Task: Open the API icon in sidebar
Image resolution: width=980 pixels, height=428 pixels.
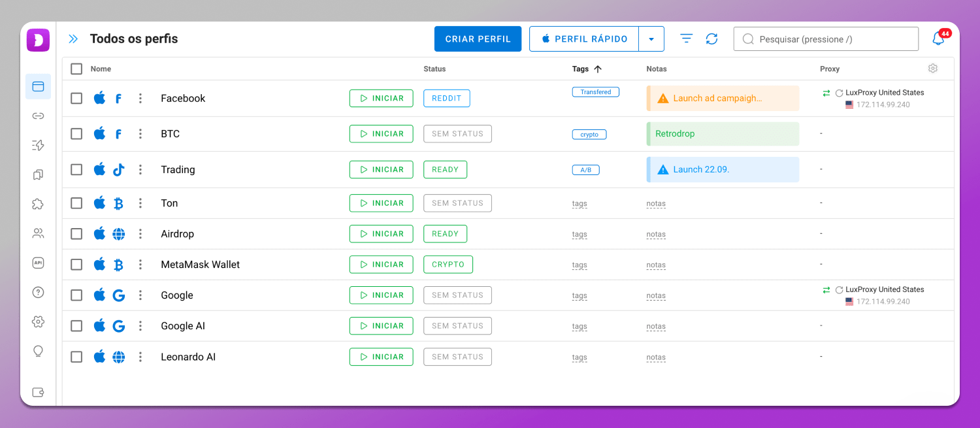Action: (38, 263)
